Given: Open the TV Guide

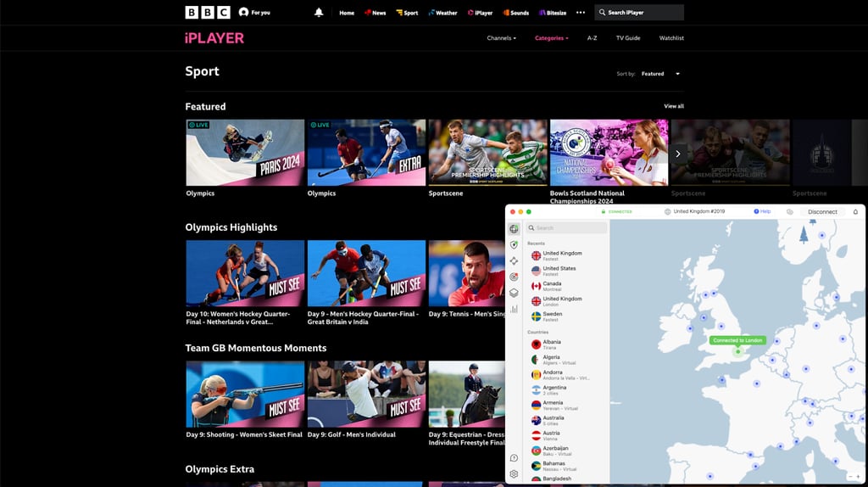Looking at the screenshot, I should [628, 38].
